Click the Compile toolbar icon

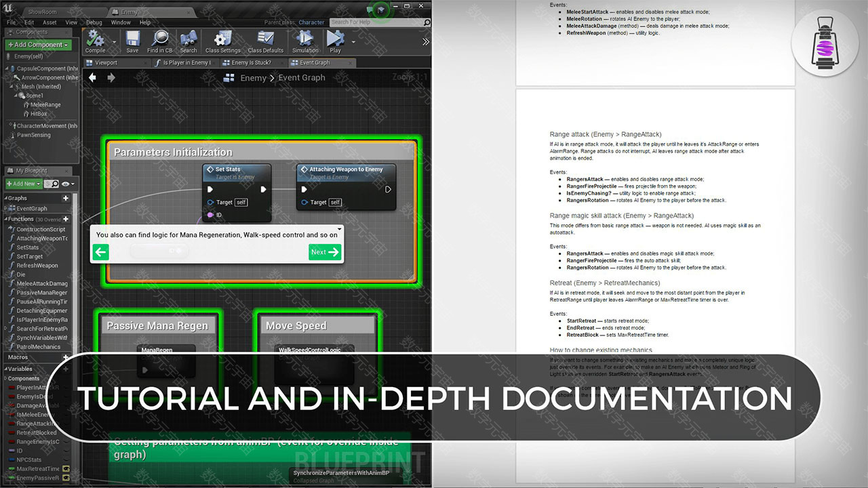(x=95, y=37)
